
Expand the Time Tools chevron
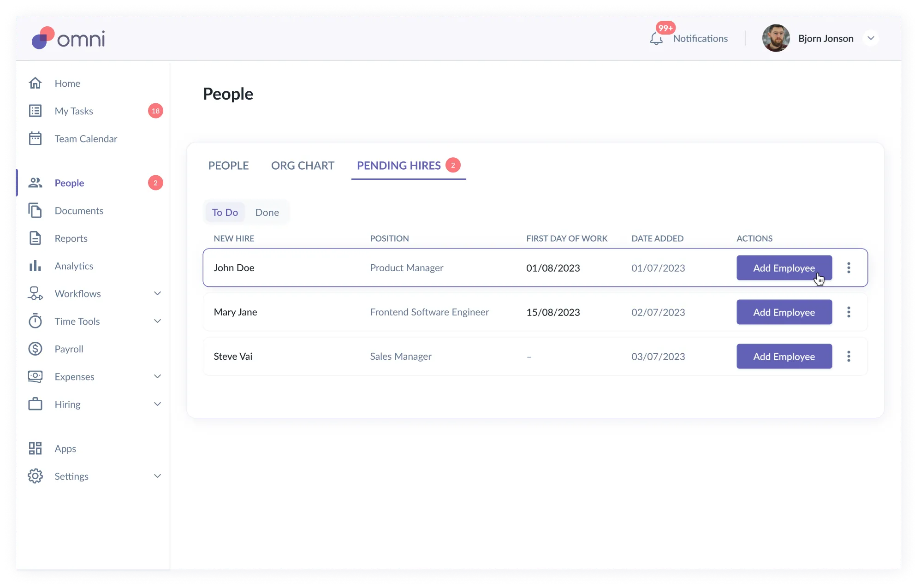click(157, 321)
